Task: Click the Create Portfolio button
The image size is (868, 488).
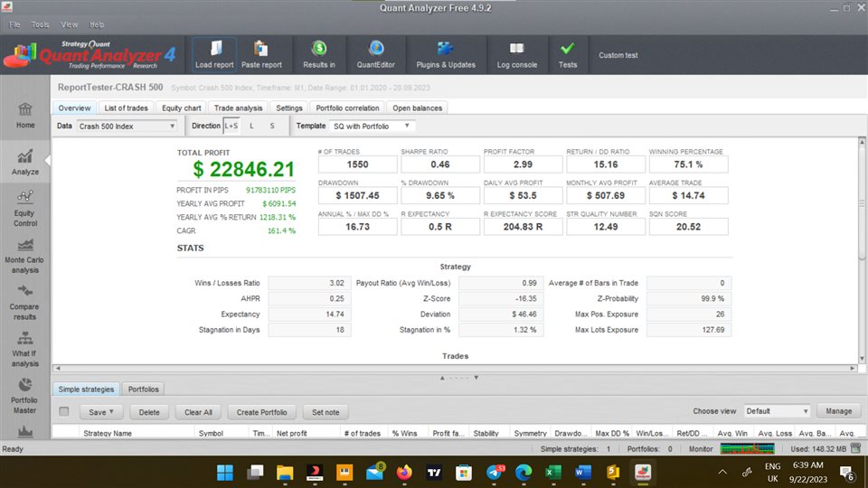Action: point(261,412)
